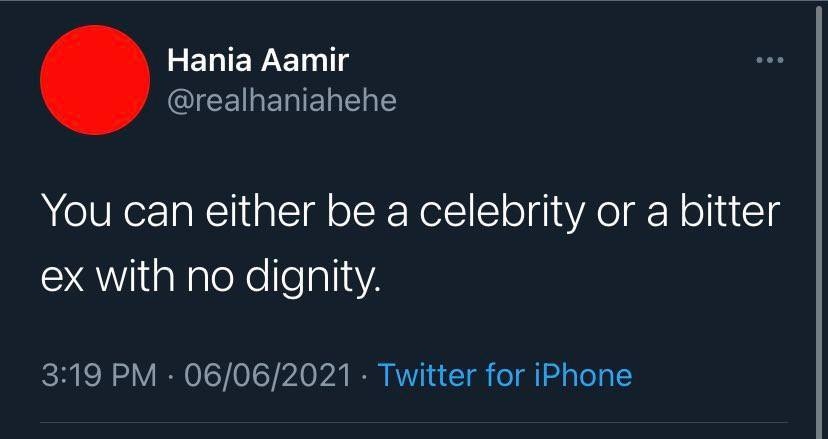
Task: Select the @realhaniahehe handle
Action: tap(282, 100)
